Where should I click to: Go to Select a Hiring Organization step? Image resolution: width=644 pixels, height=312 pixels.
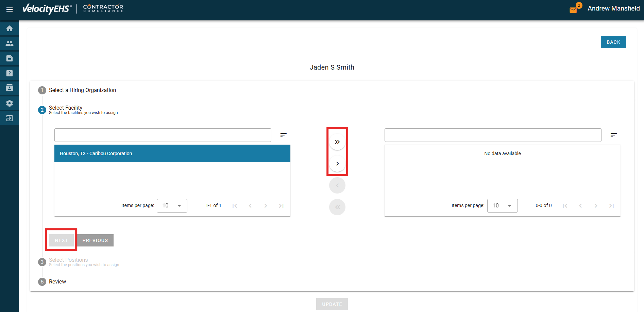(x=82, y=90)
